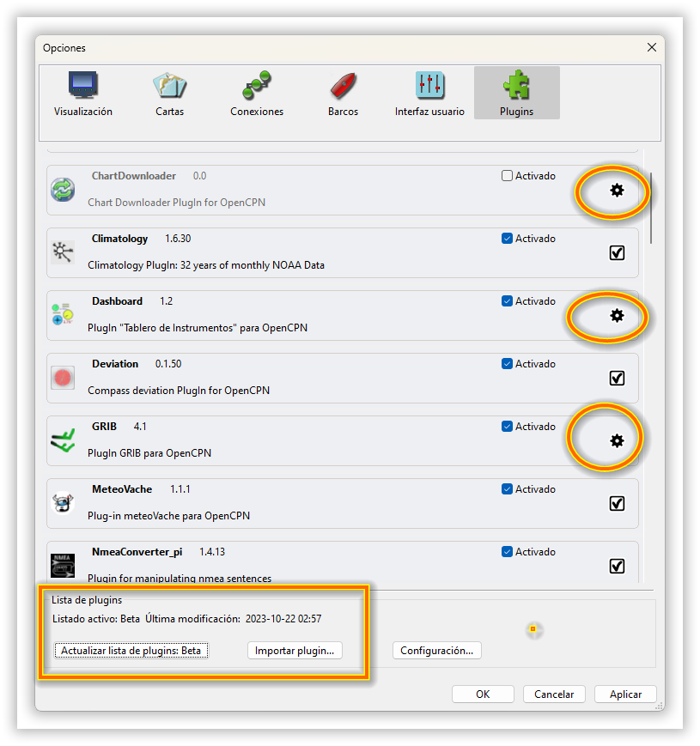Open the ChartDownloader plugin settings gear
700x746 pixels.
coord(617,191)
